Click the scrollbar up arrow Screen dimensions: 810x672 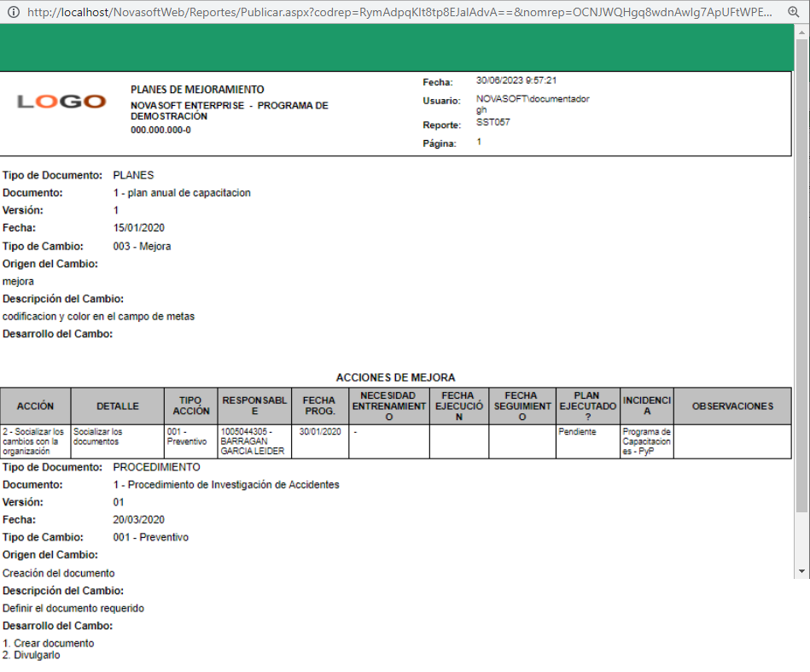click(x=801, y=32)
